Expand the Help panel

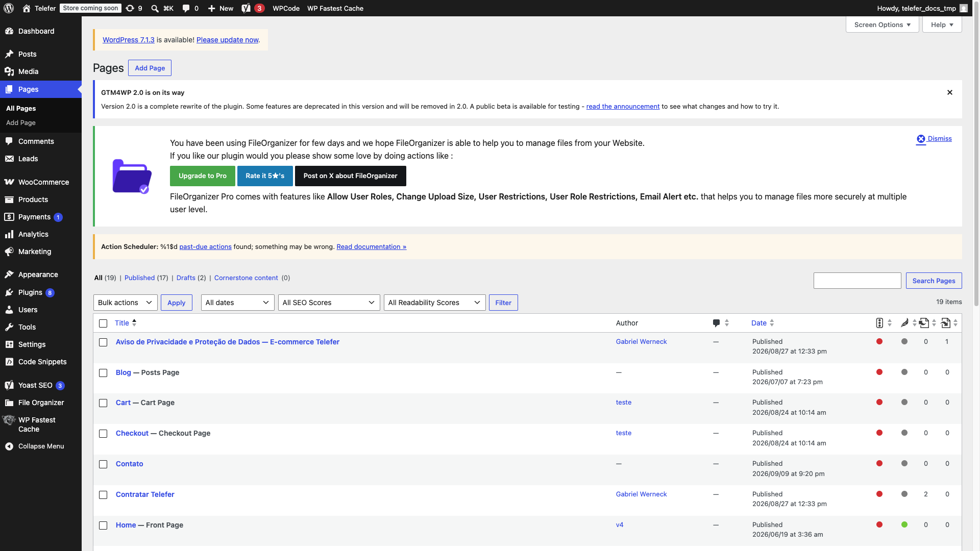pos(942,24)
